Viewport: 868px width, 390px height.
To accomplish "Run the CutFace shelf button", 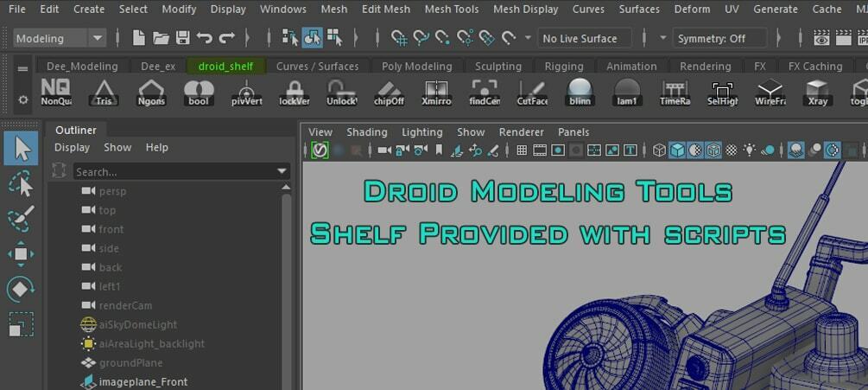I will 532,92.
